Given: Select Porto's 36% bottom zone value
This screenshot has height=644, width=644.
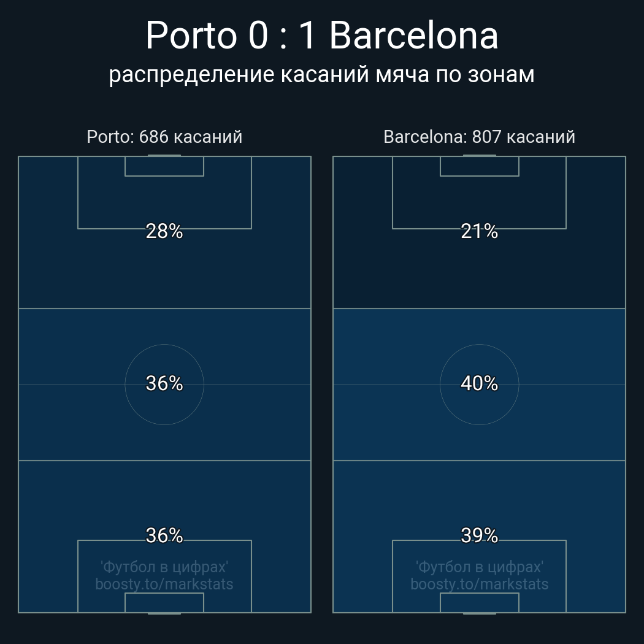Looking at the screenshot, I should click(x=164, y=535).
